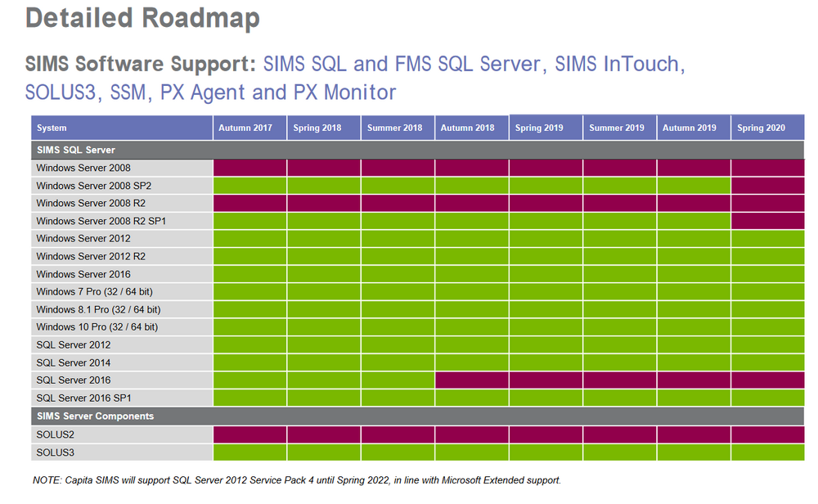The height and width of the screenshot is (504, 818).
Task: Click the 'Summer 2019' column header
Action: pyautogui.click(x=620, y=128)
